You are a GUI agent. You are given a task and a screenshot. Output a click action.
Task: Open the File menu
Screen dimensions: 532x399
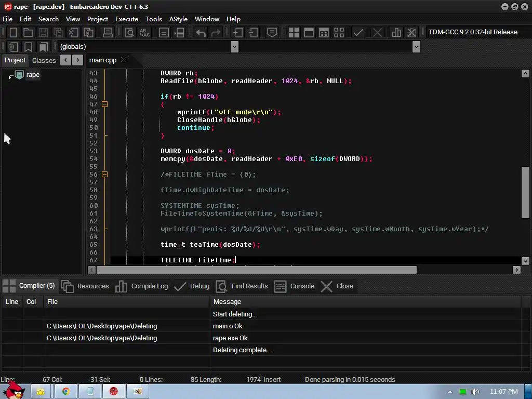[7, 19]
